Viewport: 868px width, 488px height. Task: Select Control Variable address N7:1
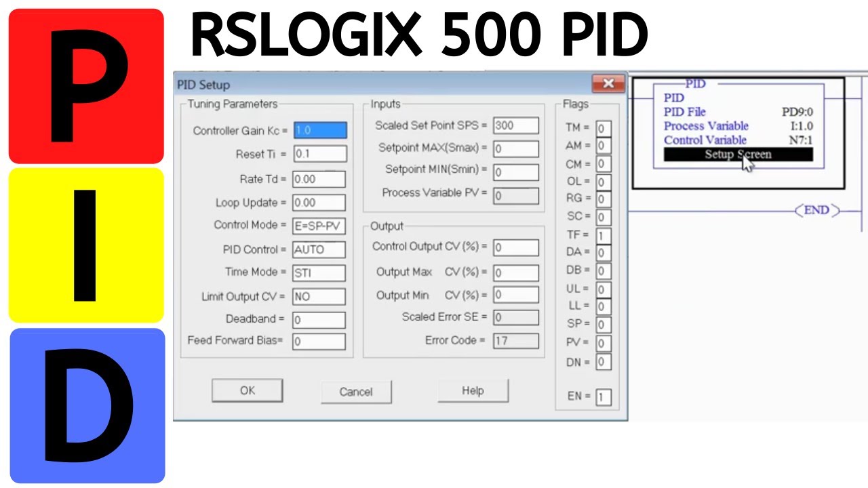pyautogui.click(x=801, y=140)
